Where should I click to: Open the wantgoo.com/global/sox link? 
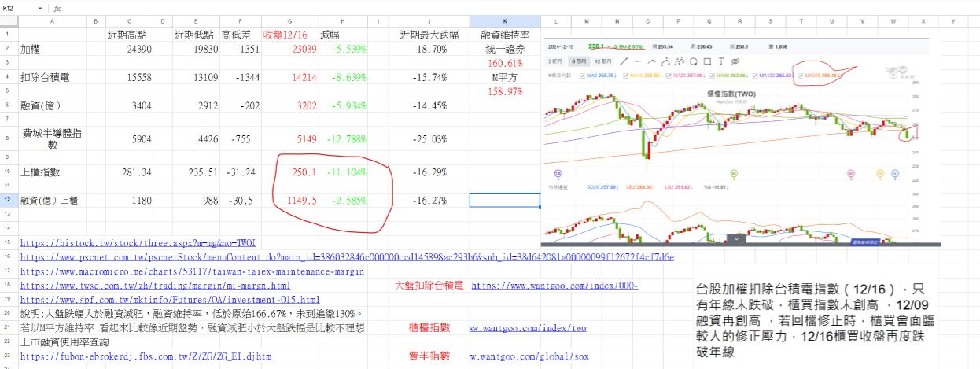pyautogui.click(x=529, y=356)
